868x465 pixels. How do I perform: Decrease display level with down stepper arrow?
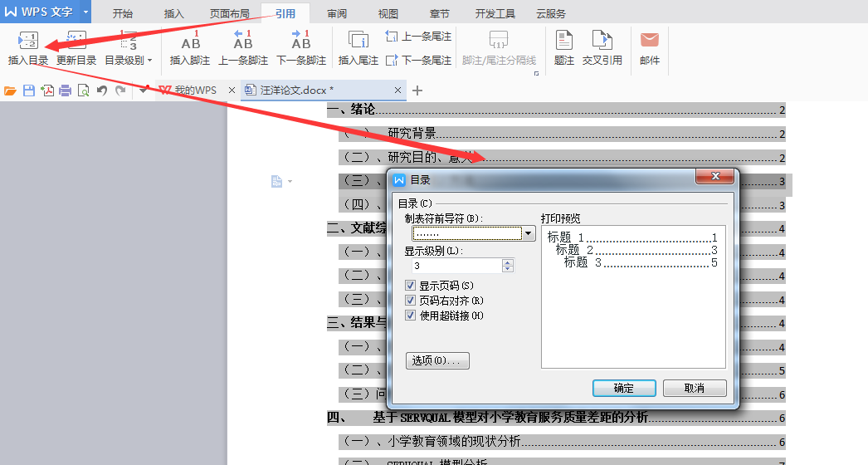tap(508, 269)
